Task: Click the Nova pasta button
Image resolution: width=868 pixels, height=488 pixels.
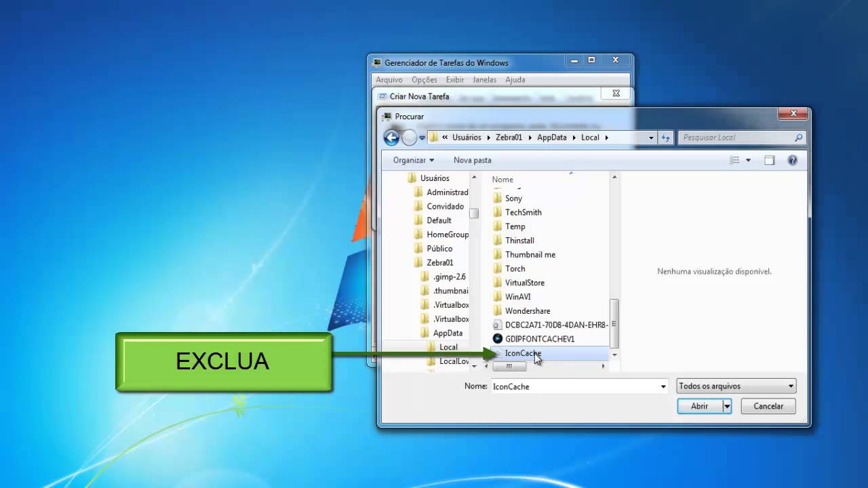Action: (x=472, y=161)
